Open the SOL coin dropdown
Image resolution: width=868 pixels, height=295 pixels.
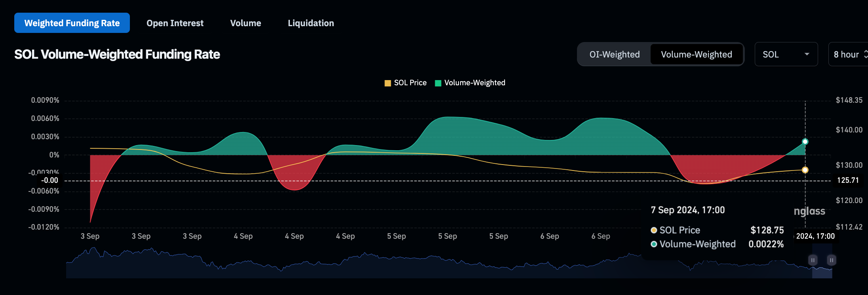(786, 54)
